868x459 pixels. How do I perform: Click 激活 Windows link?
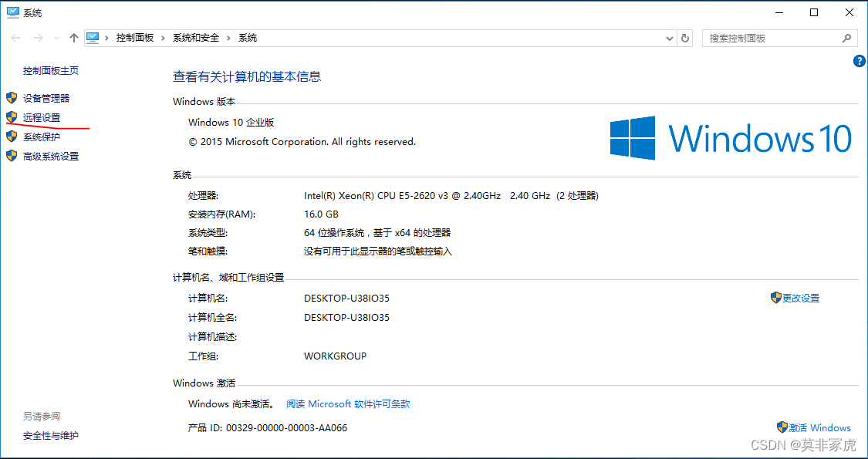tap(819, 427)
